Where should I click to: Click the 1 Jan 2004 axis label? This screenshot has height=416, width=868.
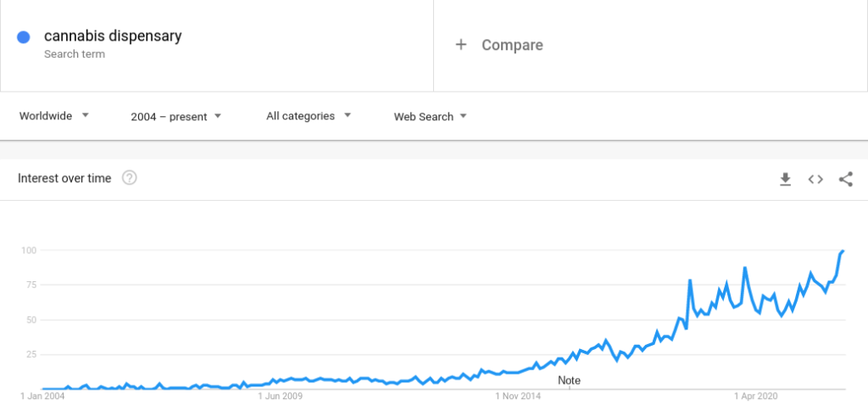point(42,396)
